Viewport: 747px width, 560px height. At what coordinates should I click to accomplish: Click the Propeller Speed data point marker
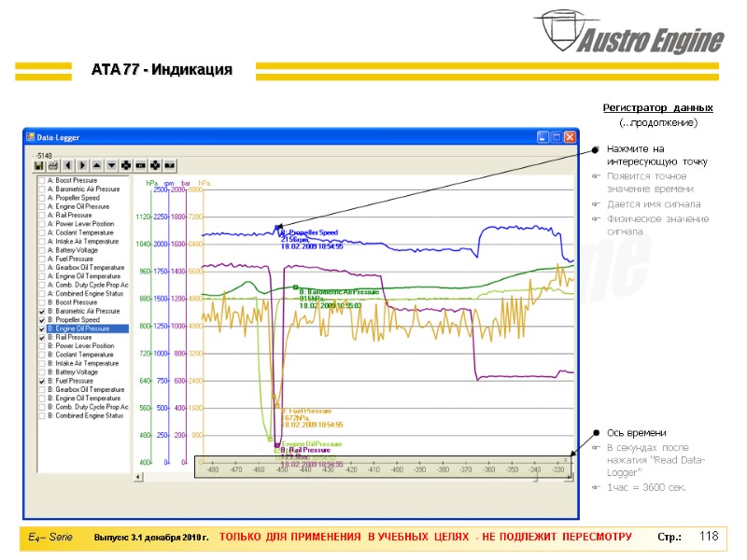coord(276,228)
